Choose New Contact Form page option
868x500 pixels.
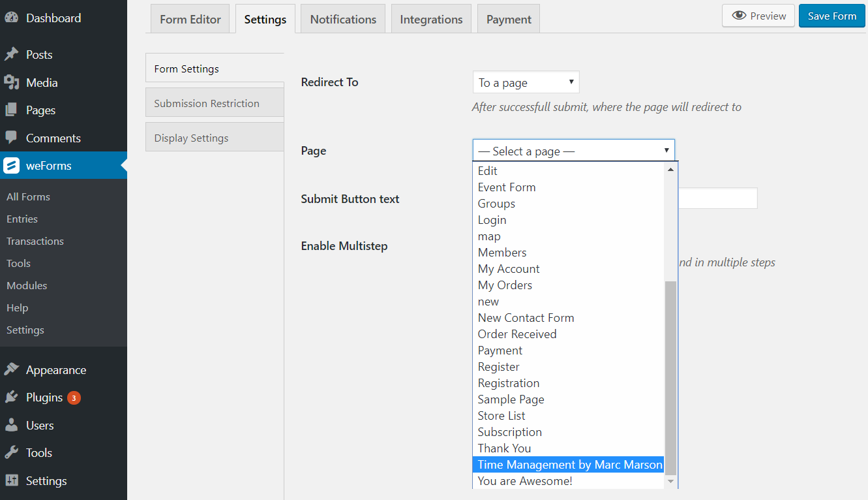[567, 318]
